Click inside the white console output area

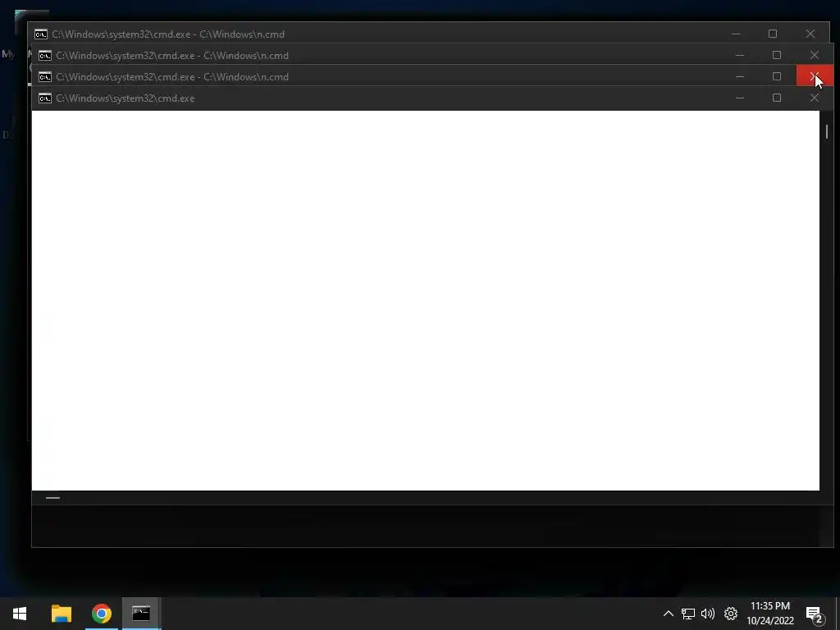pos(426,300)
